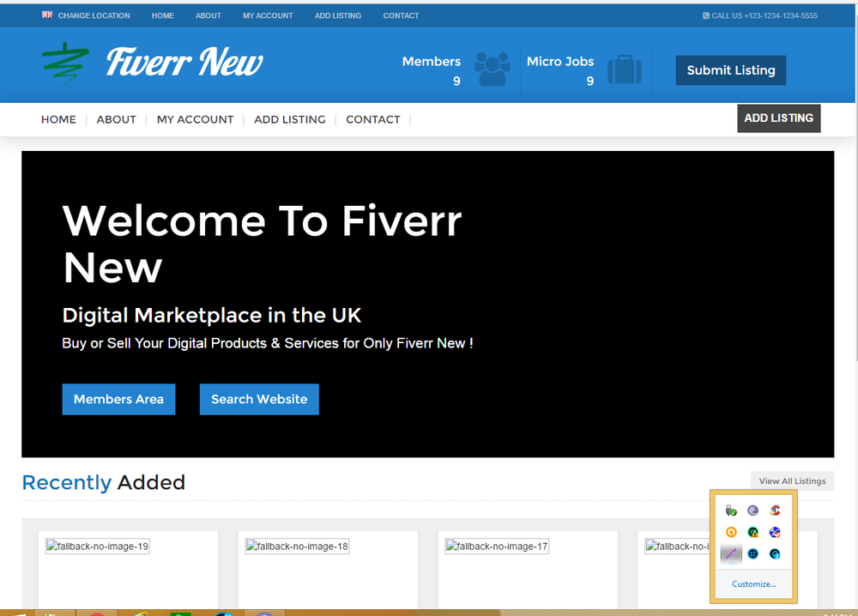Open the CCleaner tray icon
Viewport: 858px width, 616px height.
pyautogui.click(x=775, y=511)
